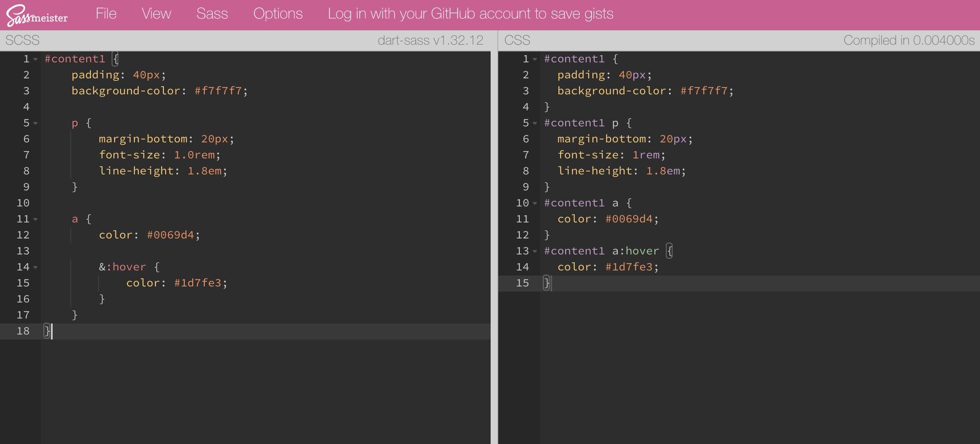Viewport: 980px width, 444px height.
Task: Click the &:hover selector in SCSS
Action: click(x=123, y=267)
